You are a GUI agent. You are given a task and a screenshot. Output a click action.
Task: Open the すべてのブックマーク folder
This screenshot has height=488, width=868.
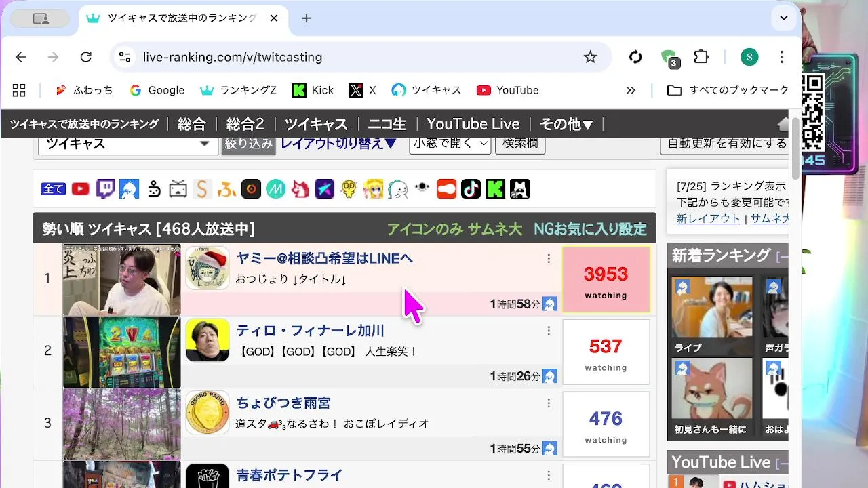728,90
